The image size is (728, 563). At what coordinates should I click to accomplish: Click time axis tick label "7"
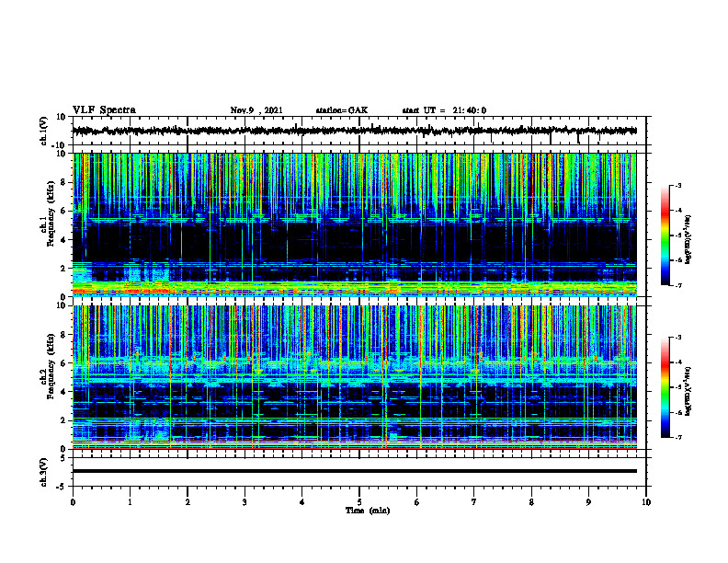(474, 502)
